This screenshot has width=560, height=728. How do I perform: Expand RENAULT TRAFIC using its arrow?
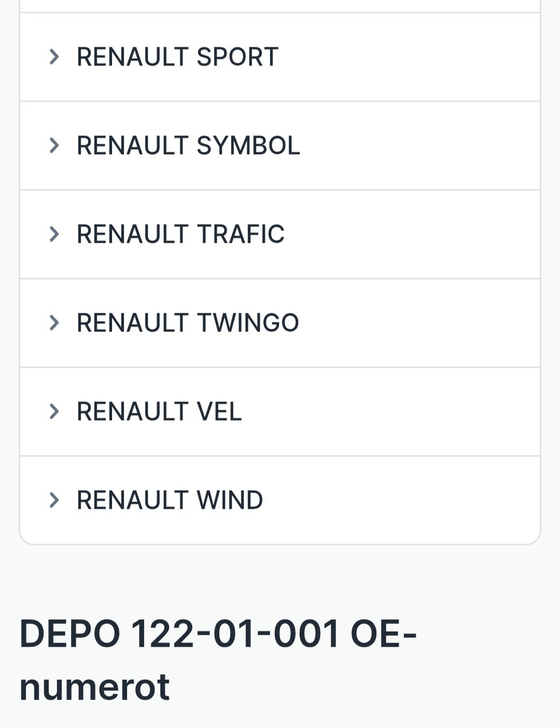[54, 234]
